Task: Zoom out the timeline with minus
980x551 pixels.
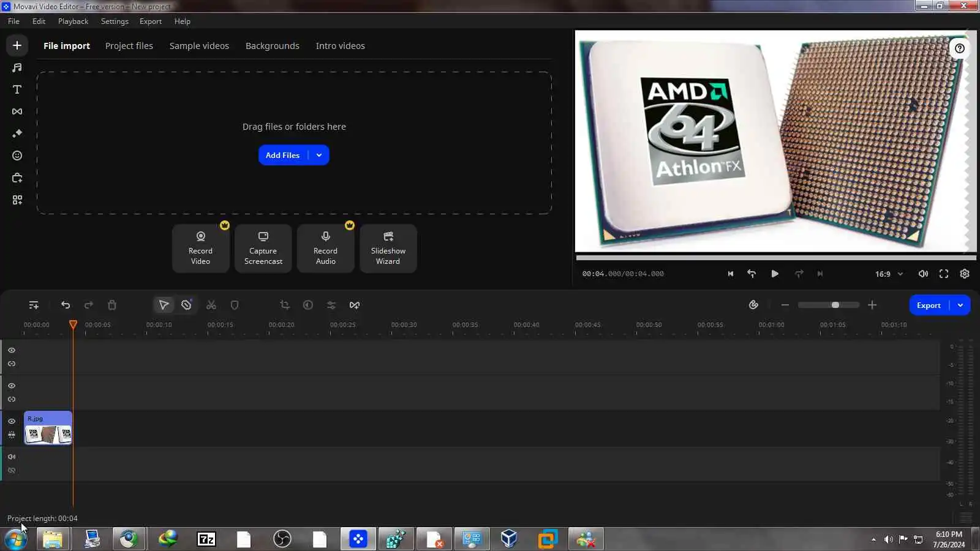Action: [785, 305]
